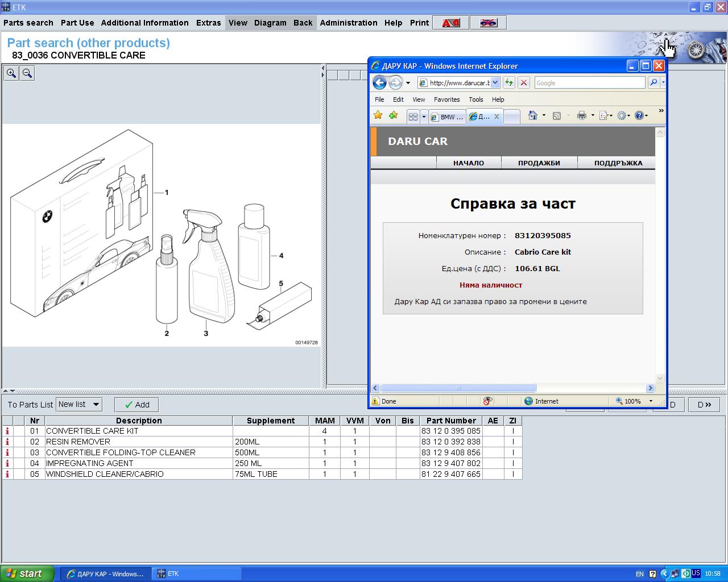The image size is (728, 582).
Task: Click the RSS feeds icon in IE
Action: (557, 115)
